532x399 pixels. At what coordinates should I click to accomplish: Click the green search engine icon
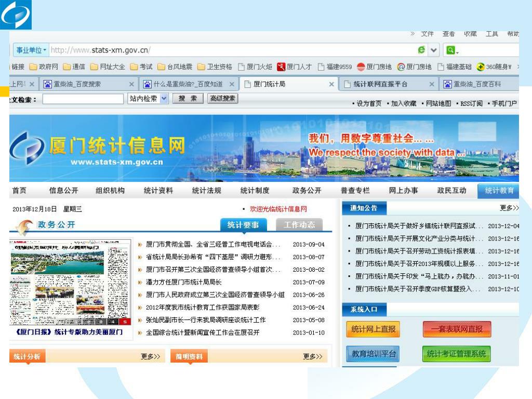[x=451, y=50]
